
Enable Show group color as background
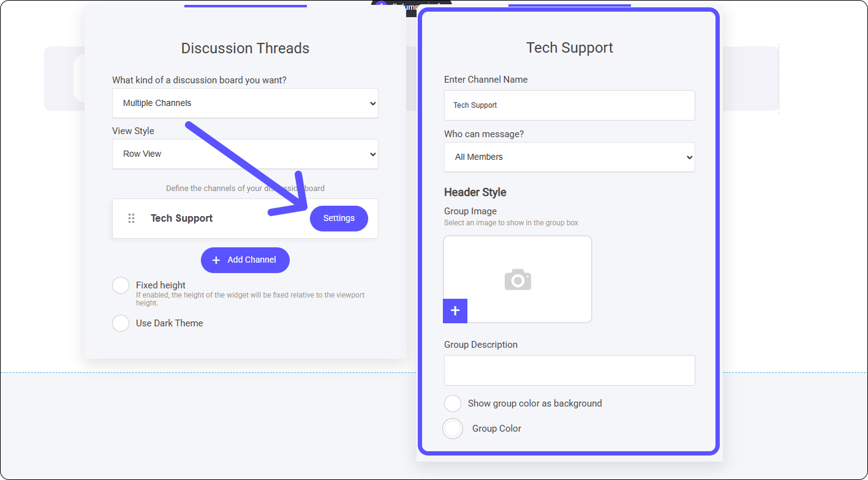453,403
